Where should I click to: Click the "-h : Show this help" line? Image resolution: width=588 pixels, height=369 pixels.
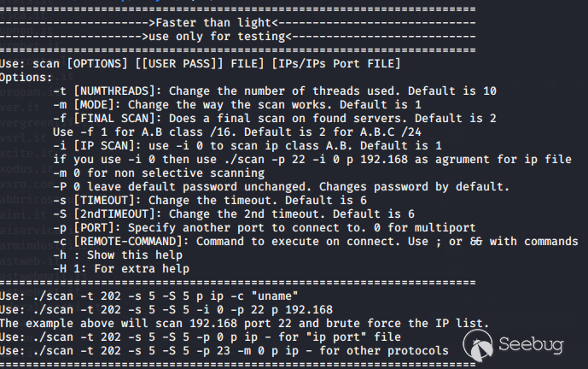(116, 255)
